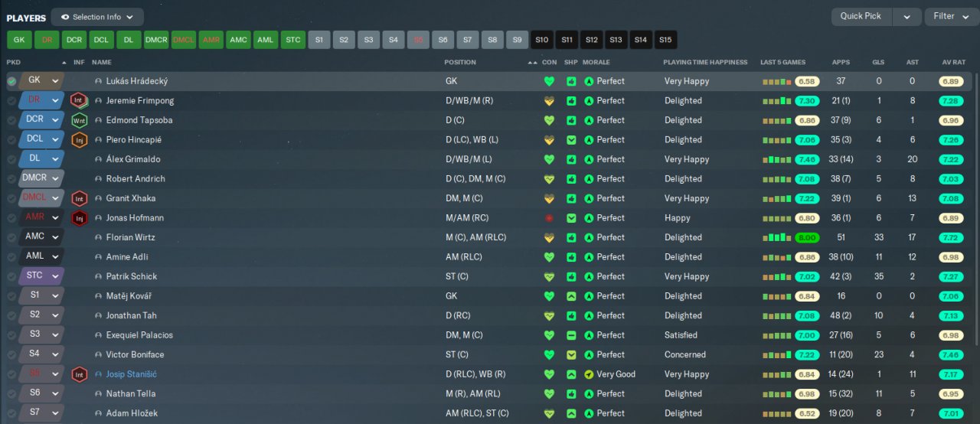Toggle the picked checkmark for Lukás Hrádecký
Viewport: 980px width, 424px height.
[11, 81]
